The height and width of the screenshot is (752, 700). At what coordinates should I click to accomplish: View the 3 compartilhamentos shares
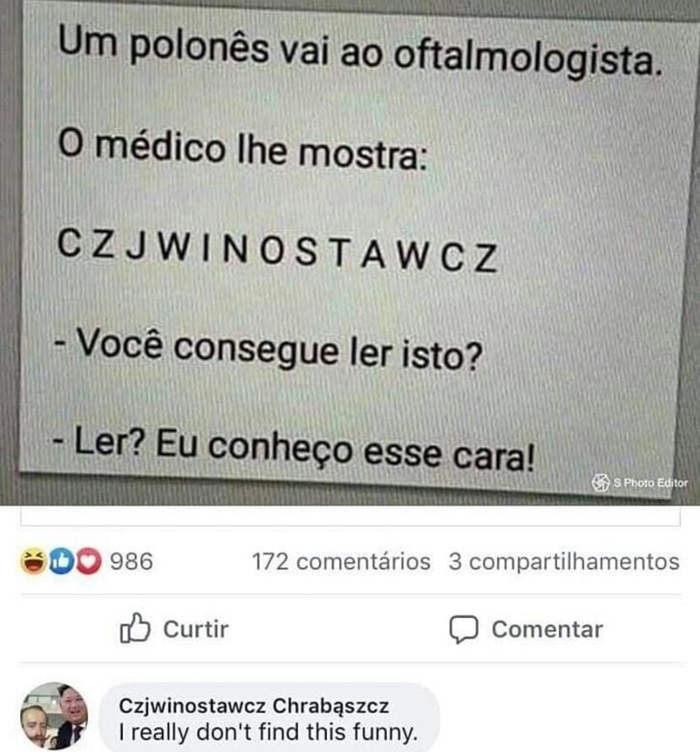tap(564, 561)
